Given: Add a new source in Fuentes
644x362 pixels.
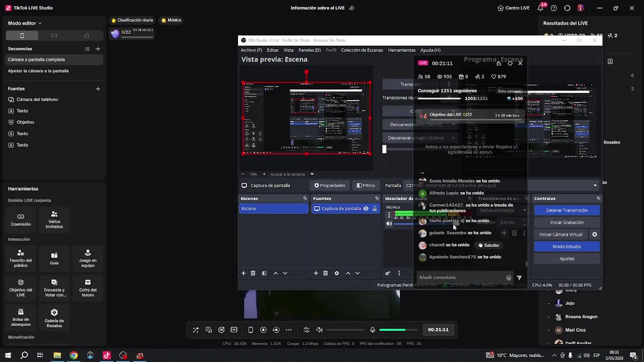Looking at the screenshot, I should (x=98, y=89).
